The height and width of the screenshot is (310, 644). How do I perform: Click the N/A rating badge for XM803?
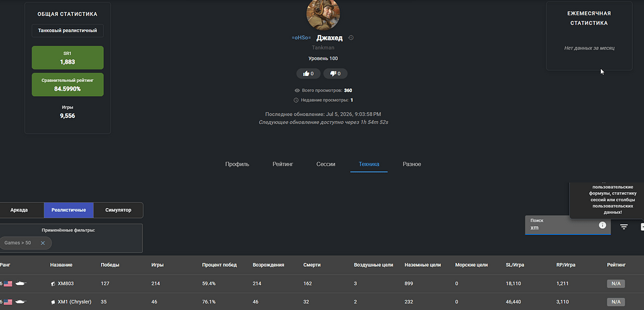point(616,284)
